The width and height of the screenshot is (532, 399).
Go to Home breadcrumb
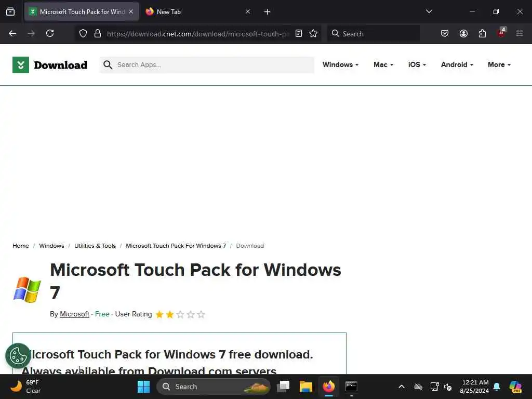coord(21,246)
